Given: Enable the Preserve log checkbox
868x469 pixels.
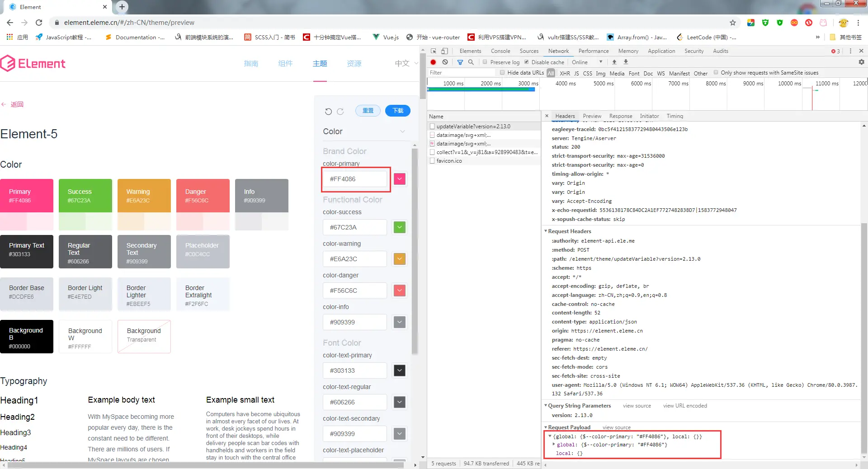Looking at the screenshot, I should [485, 62].
